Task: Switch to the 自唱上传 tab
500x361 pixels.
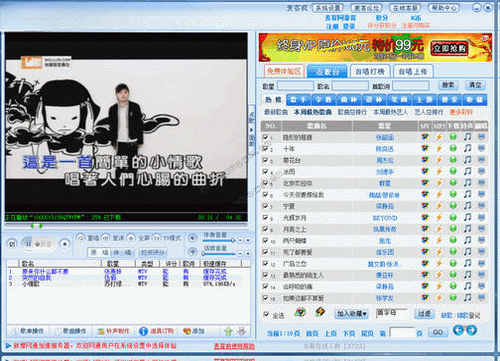Action: (413, 71)
